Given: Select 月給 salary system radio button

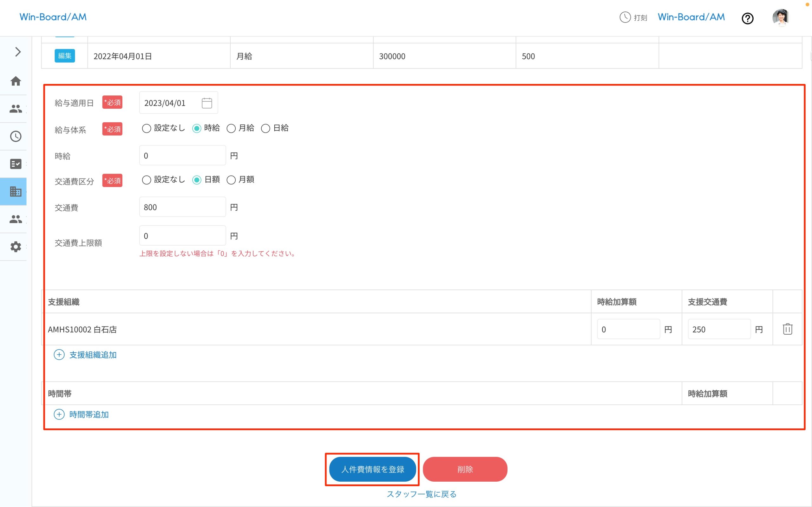Looking at the screenshot, I should (x=231, y=128).
